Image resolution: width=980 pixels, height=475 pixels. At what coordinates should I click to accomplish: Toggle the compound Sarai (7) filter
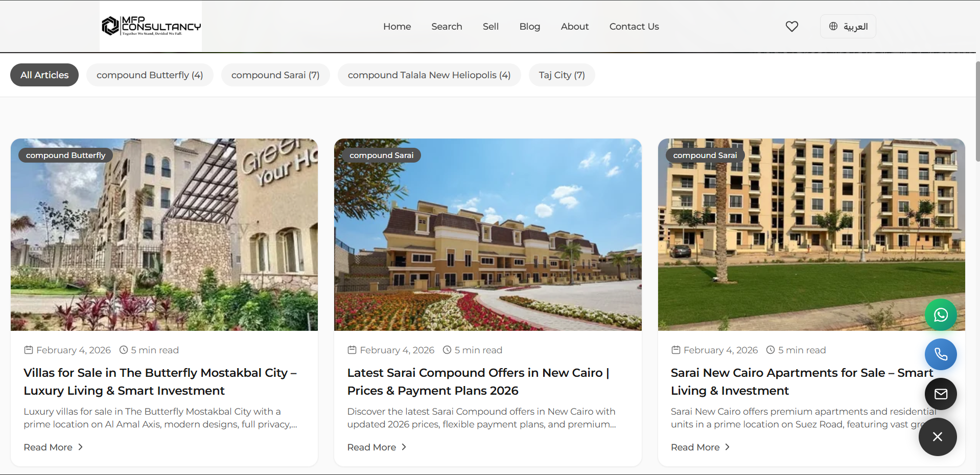(275, 75)
